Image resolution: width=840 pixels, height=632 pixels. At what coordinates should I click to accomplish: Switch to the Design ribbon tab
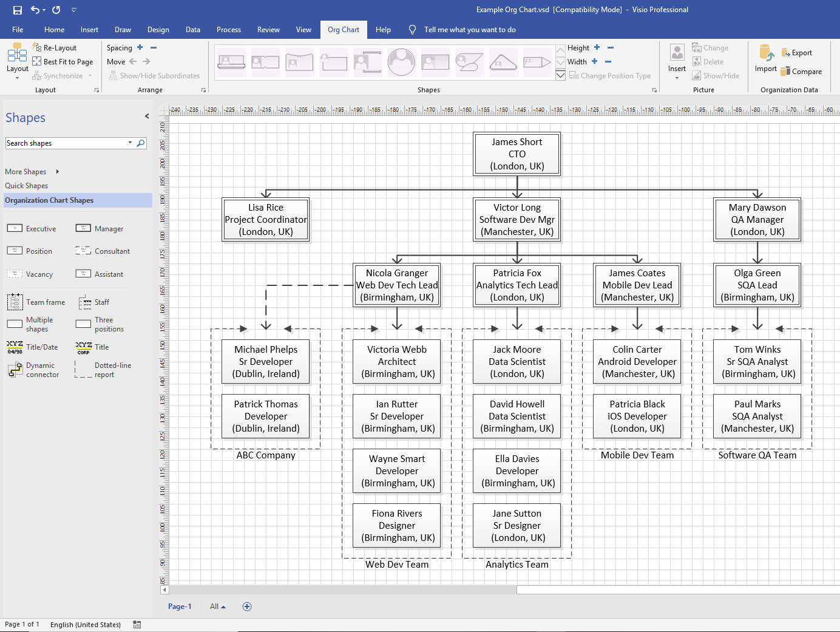(x=158, y=29)
